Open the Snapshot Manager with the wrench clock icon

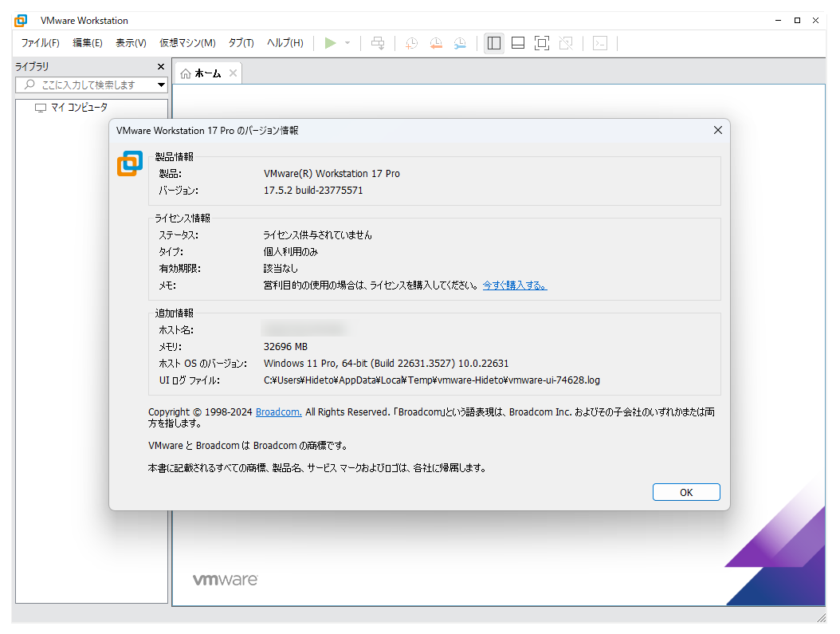(460, 43)
